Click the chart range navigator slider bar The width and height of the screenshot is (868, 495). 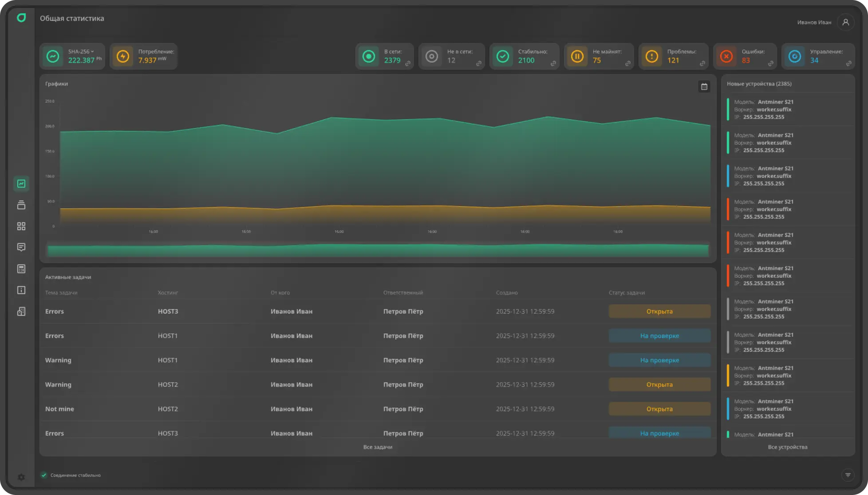(378, 250)
